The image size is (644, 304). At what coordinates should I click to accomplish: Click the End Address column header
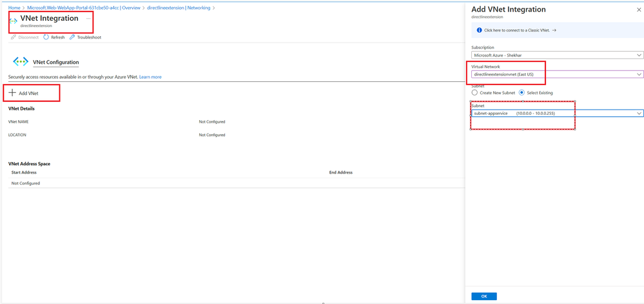pyautogui.click(x=340, y=172)
